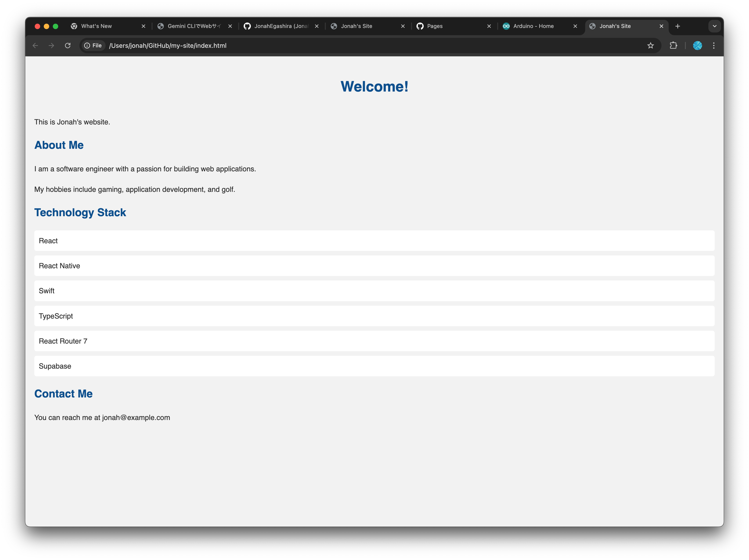Click the browser profile avatar icon
This screenshot has width=749, height=560.
point(697,45)
